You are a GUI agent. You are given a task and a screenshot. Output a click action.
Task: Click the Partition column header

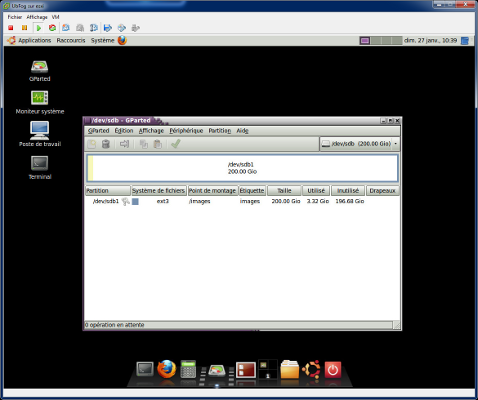pos(108,191)
